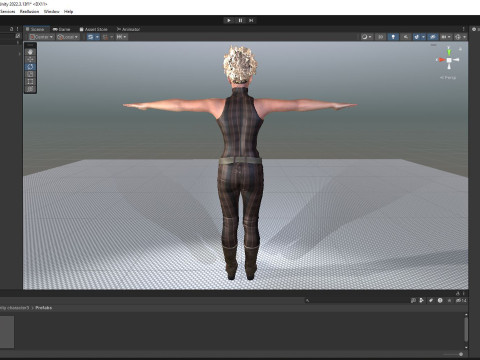480x360 pixels.
Task: Toggle grid snapping button
Action: pyautogui.click(x=105, y=37)
